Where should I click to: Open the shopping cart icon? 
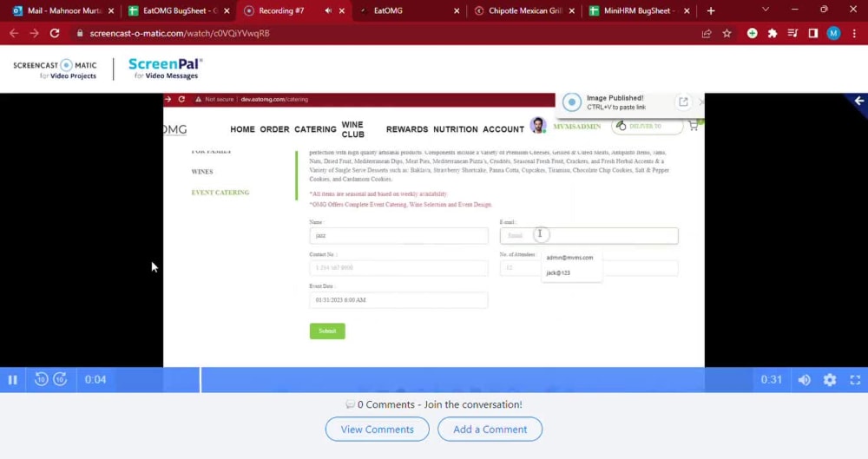point(694,126)
